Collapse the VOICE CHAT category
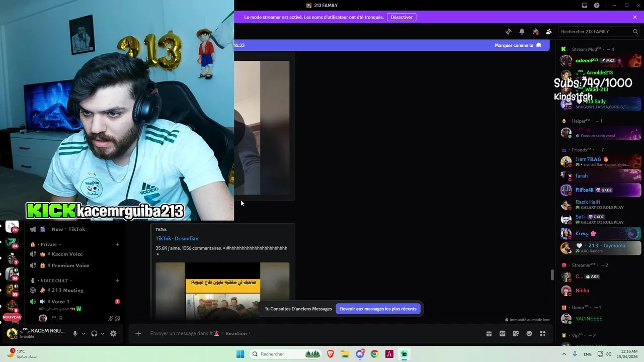 click(52, 281)
